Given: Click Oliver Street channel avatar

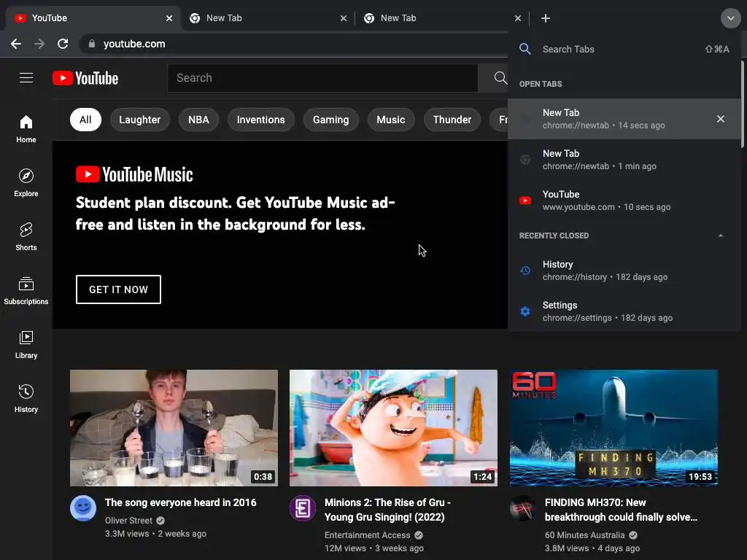Looking at the screenshot, I should [83, 508].
